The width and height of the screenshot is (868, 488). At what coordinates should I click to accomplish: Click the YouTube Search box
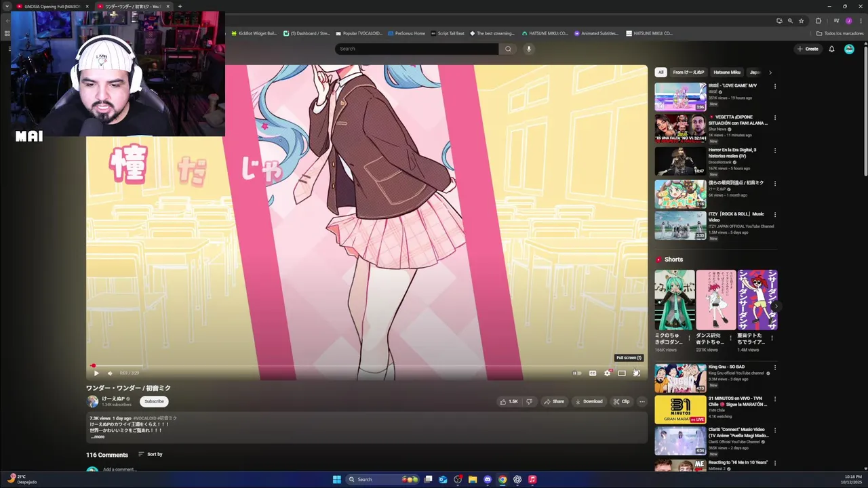(x=416, y=49)
